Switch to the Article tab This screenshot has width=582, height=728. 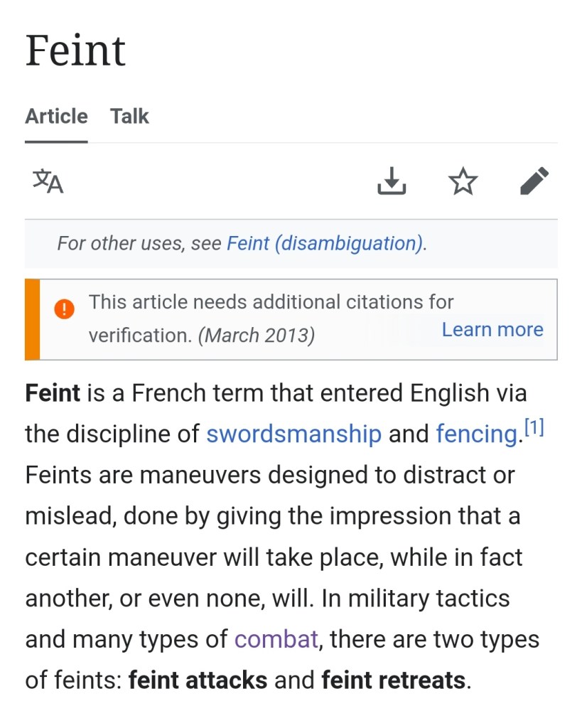56,117
